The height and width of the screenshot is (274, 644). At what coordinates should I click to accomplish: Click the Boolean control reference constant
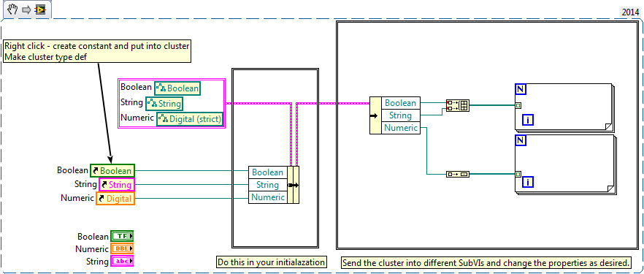(177, 88)
